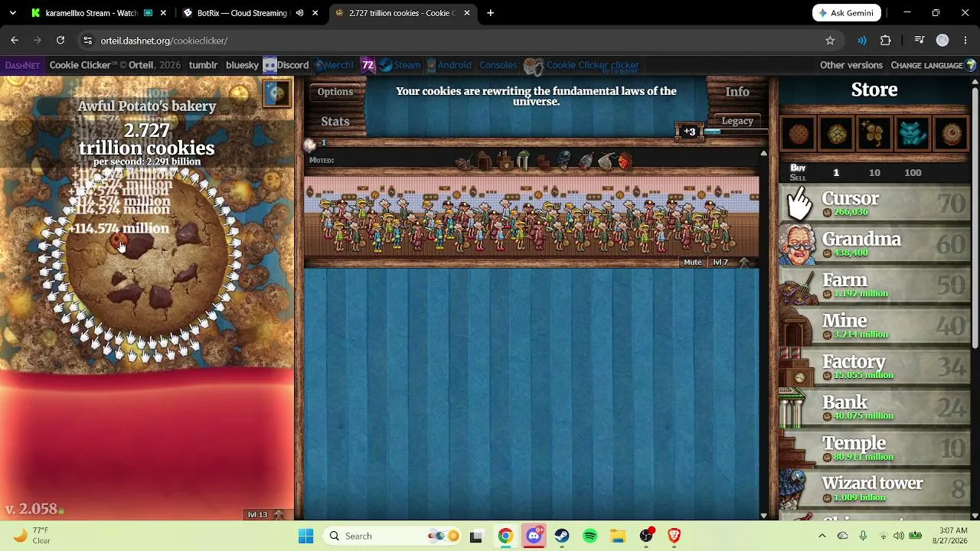Purchase a Wizard tower building
The width and height of the screenshot is (980, 551).
tap(874, 488)
